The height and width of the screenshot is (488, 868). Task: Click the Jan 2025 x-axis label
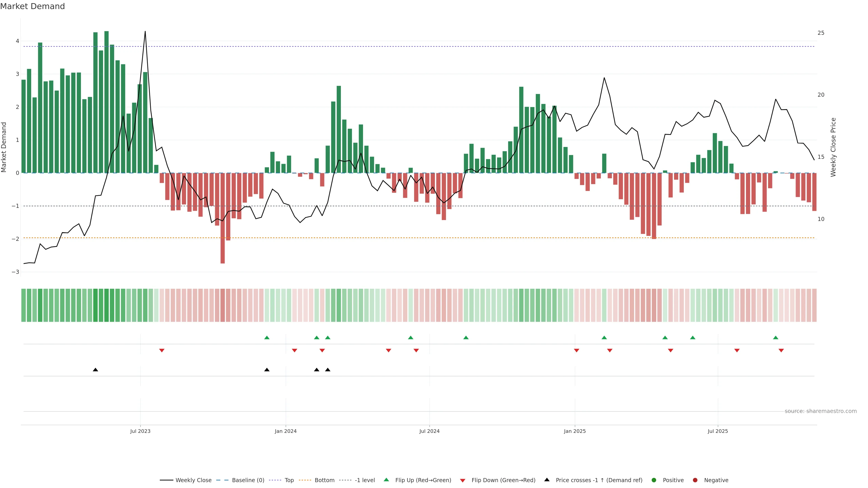[575, 431]
